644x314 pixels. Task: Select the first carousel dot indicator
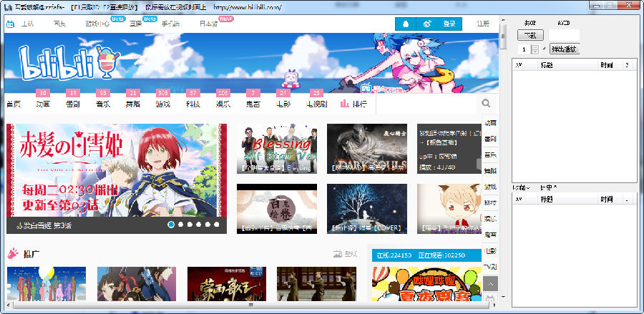pos(171,225)
